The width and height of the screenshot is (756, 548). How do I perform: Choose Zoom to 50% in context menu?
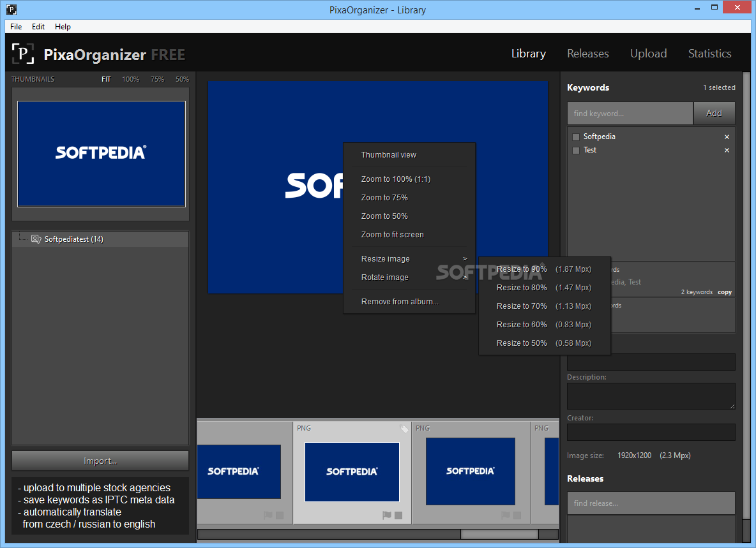tap(409, 216)
